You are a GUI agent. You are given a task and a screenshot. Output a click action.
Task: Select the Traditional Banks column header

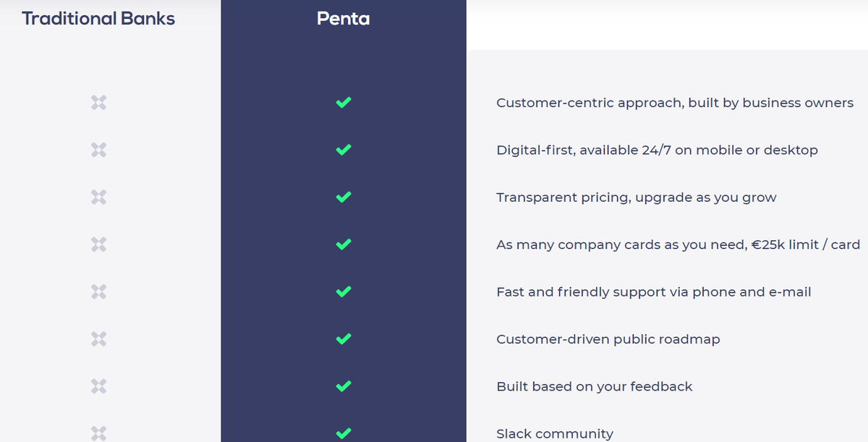(x=98, y=19)
